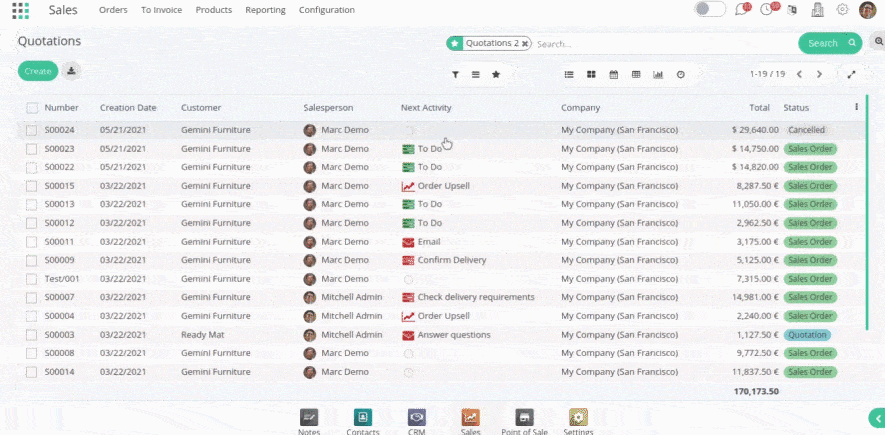
Task: Switch to calendar view
Action: (x=613, y=74)
